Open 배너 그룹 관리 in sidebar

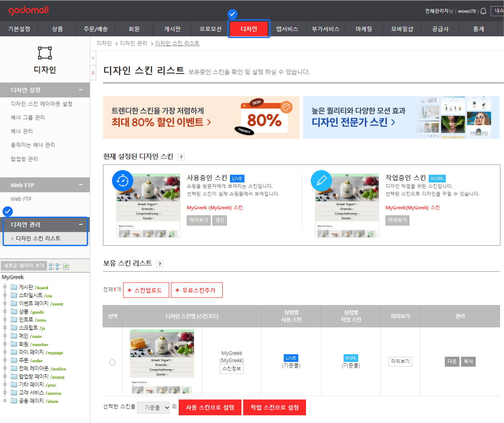pos(28,118)
